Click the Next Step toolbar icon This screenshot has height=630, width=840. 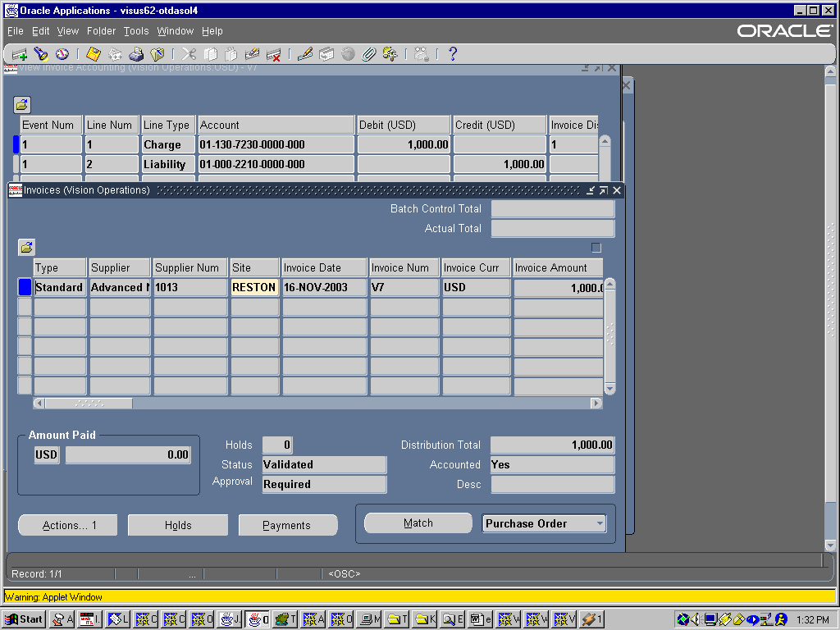click(115, 54)
